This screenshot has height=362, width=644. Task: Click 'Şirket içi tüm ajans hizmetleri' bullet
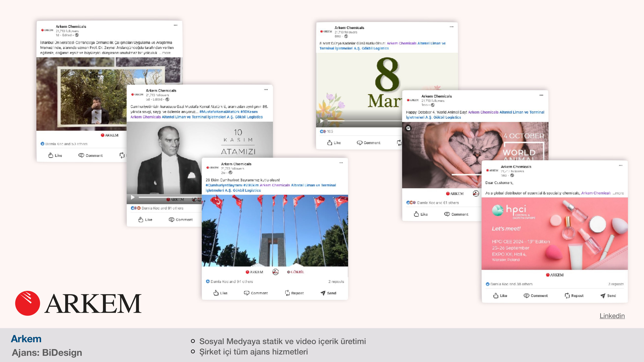click(x=254, y=352)
